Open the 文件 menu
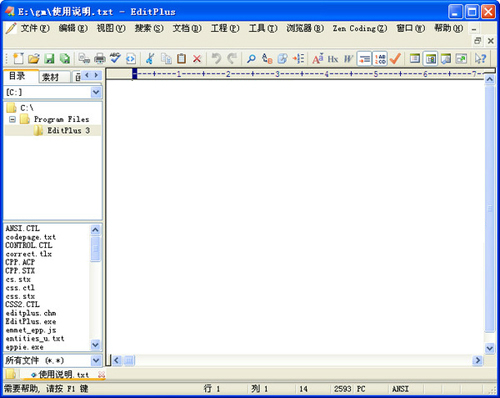The height and width of the screenshot is (398, 500). (35, 28)
